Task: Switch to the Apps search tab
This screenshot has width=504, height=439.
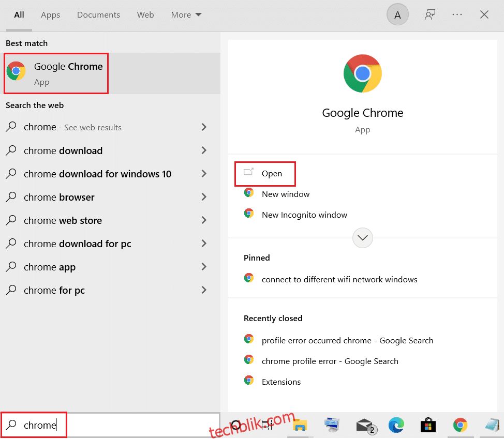Action: [x=51, y=15]
